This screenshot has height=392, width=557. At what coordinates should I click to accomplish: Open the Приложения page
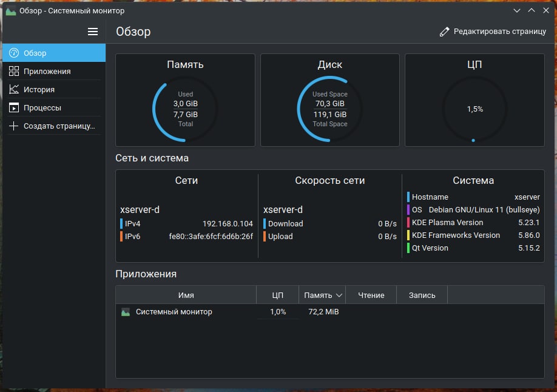54,71
